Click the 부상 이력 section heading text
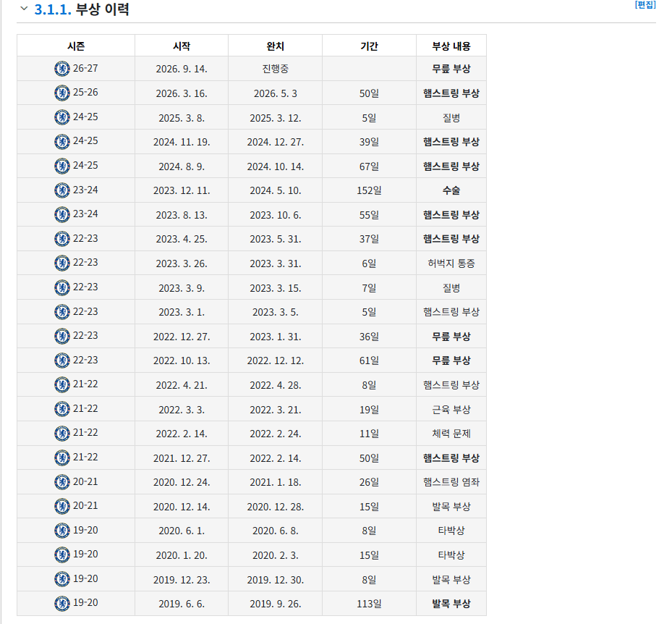Image resolution: width=672 pixels, height=624 pixels. pos(103,9)
